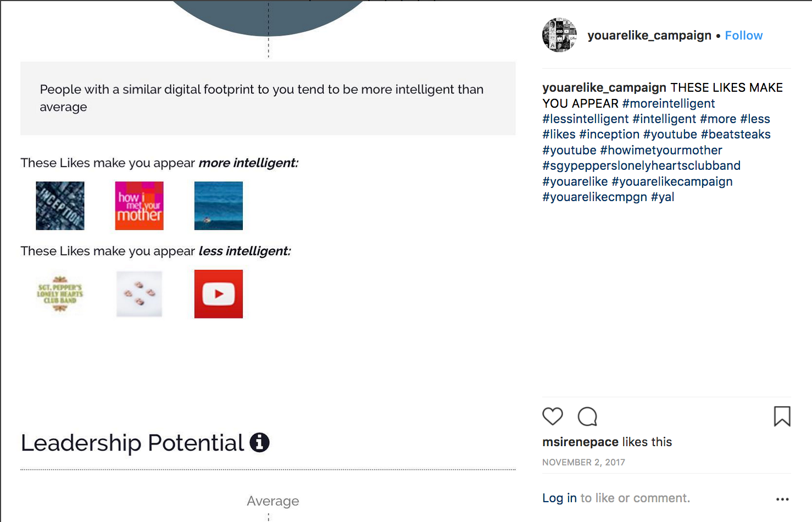This screenshot has width=812, height=522.
Task: Save the post with the bookmark icon
Action: (x=782, y=417)
